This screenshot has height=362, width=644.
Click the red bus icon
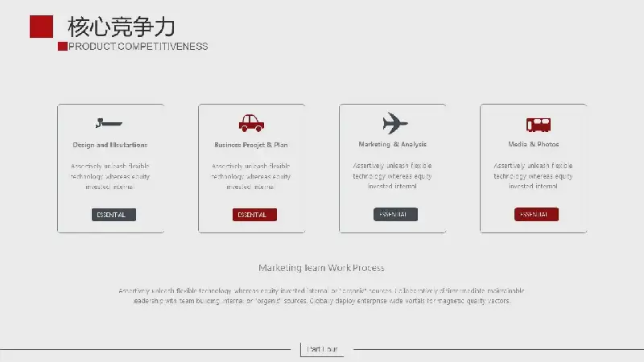(x=539, y=125)
